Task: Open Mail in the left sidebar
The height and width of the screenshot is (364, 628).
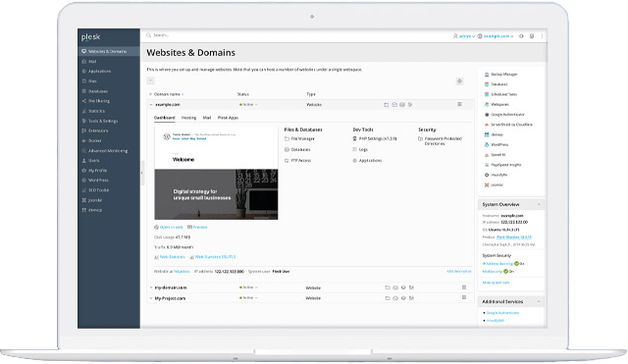Action: click(89, 61)
